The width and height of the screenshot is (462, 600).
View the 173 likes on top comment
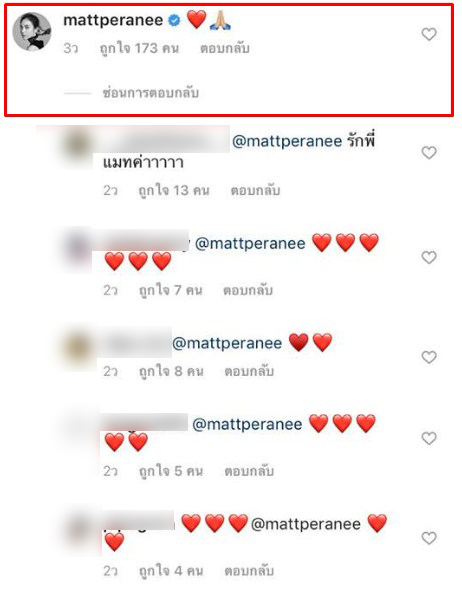[x=139, y=49]
